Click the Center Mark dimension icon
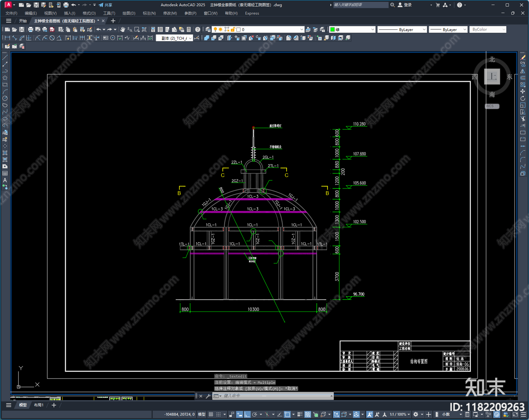Viewport: 529px width, 420px height. coord(113,38)
